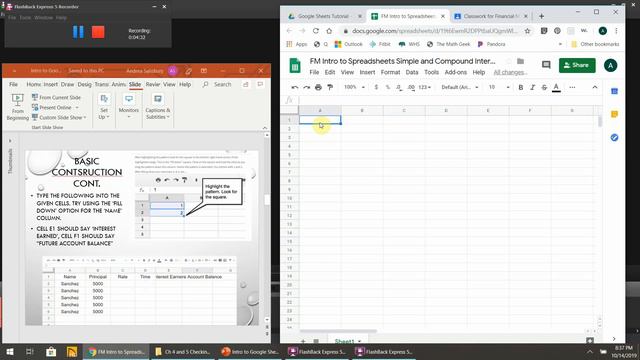
Task: Open the Pandora bookmark
Action: click(x=491, y=44)
